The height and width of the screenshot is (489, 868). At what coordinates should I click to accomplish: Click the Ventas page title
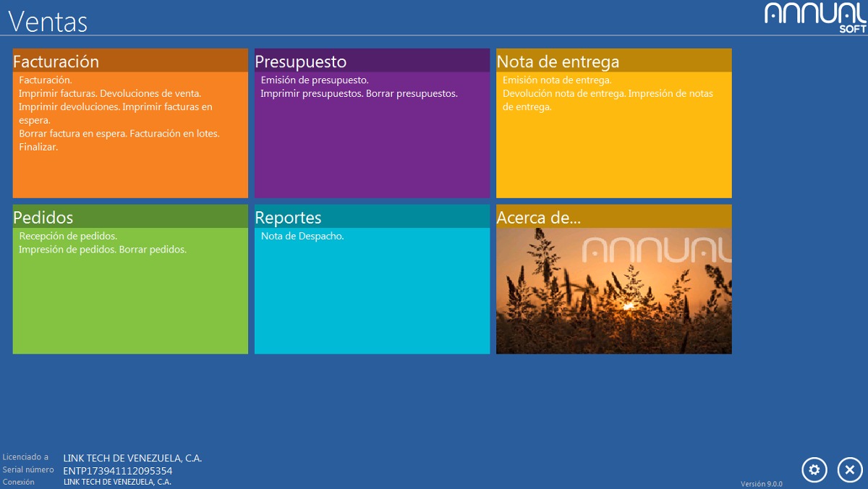click(x=48, y=22)
